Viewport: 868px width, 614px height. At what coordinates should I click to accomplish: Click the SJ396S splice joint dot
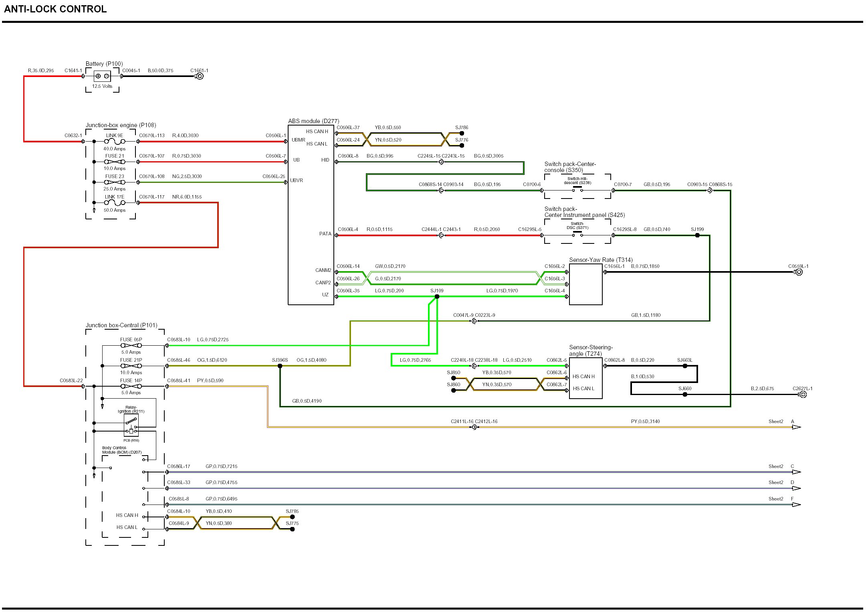(280, 366)
